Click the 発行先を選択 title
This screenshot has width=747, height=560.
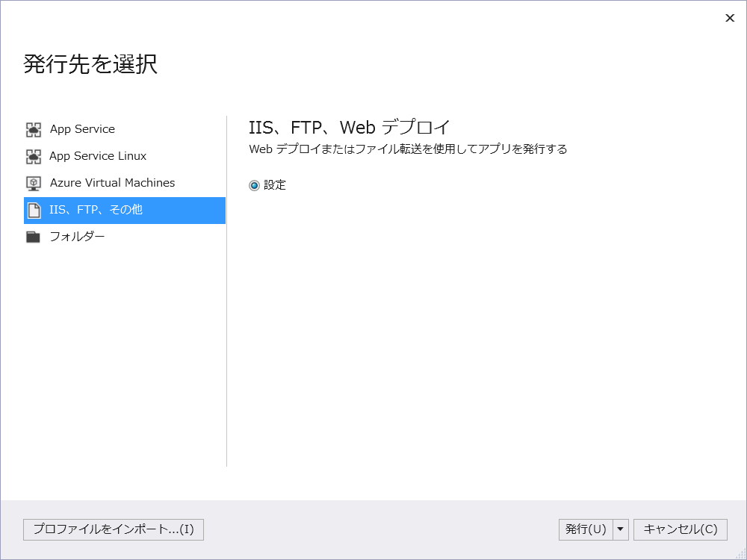pyautogui.click(x=90, y=64)
